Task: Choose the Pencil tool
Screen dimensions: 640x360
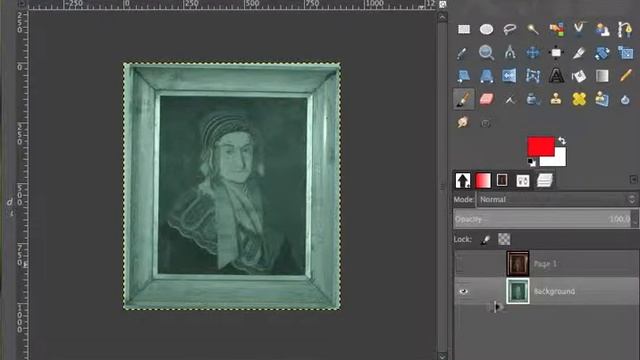Action: click(x=625, y=76)
